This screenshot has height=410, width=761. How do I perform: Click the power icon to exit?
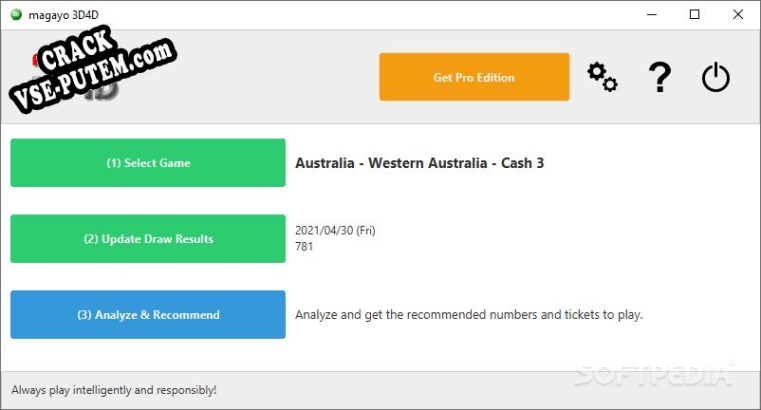(715, 77)
